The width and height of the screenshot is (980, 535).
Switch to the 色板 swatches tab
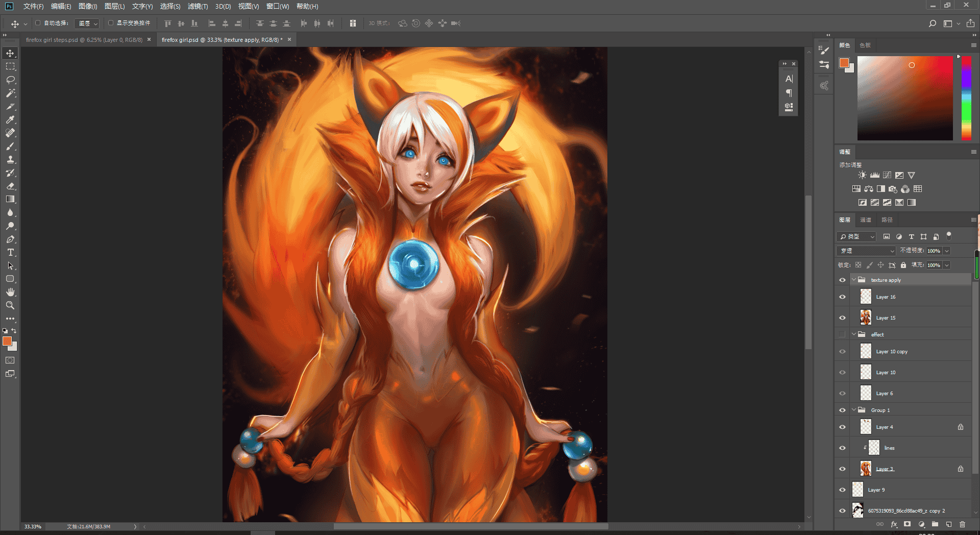(x=865, y=45)
